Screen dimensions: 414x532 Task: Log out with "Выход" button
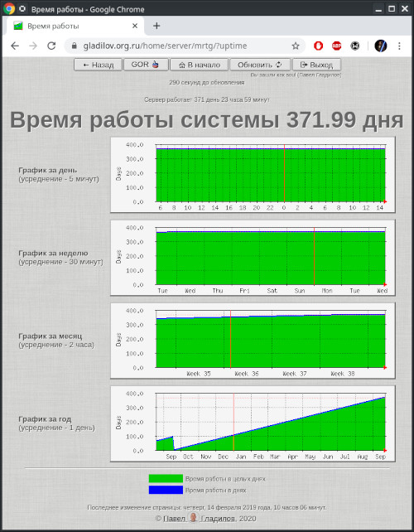point(316,65)
